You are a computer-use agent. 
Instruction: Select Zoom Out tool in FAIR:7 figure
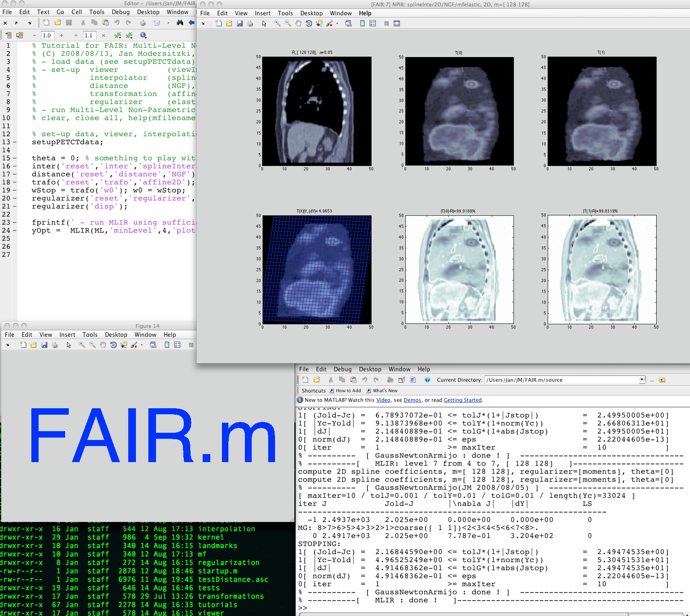[x=287, y=23]
